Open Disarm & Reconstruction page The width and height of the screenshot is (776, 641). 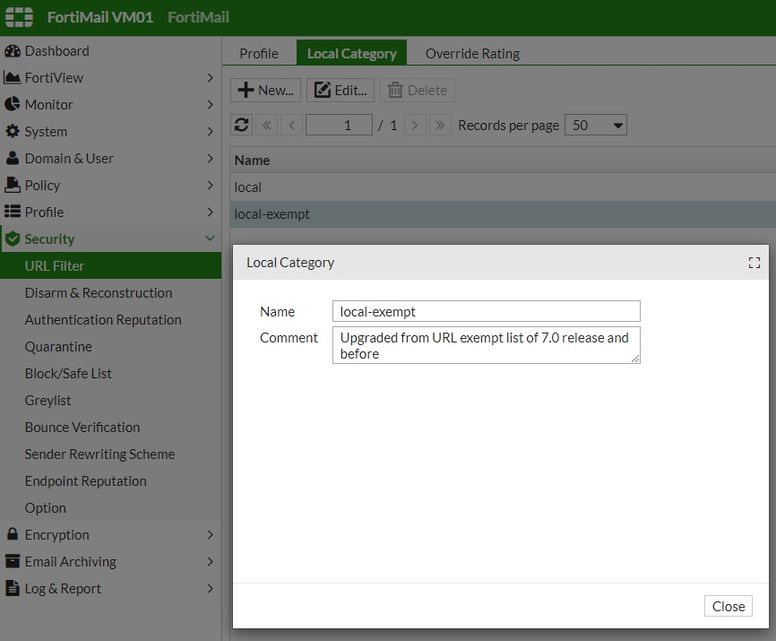point(98,293)
